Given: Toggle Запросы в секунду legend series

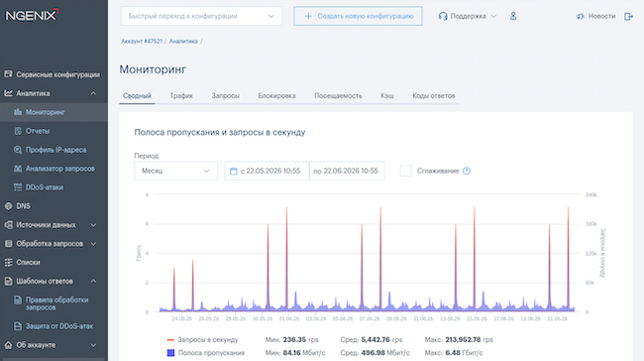Looking at the screenshot, I should tap(202, 339).
